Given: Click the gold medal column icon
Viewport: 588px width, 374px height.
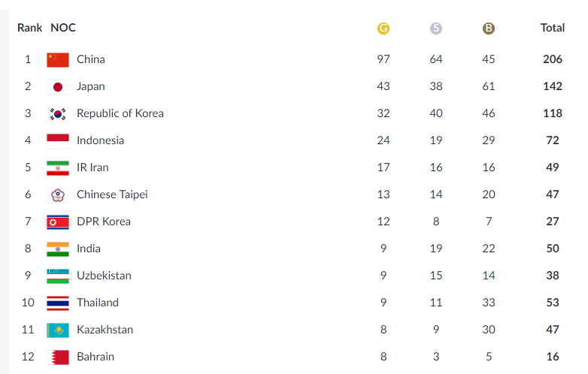Looking at the screenshot, I should tap(383, 29).
